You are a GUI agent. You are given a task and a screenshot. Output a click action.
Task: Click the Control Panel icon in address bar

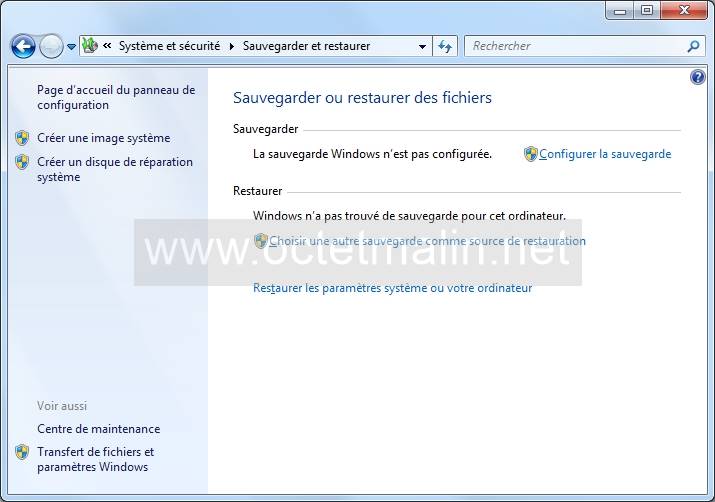point(90,46)
